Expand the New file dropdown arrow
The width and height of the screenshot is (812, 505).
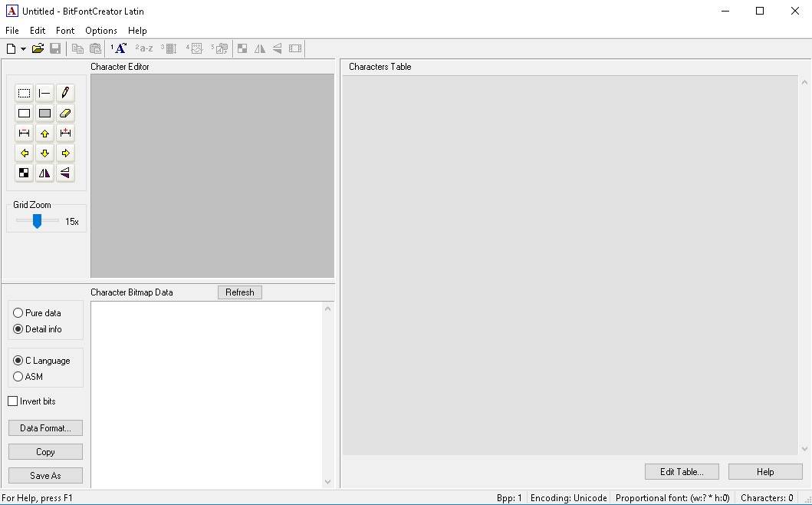coord(23,49)
